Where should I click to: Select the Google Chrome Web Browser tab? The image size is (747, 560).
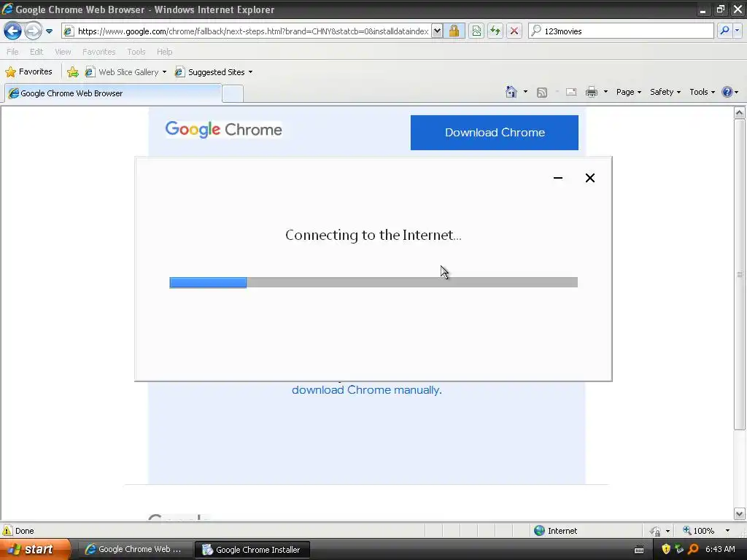pos(113,93)
